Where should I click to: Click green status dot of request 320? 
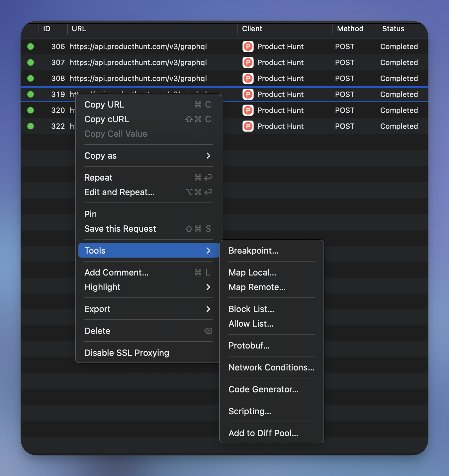[x=31, y=110]
